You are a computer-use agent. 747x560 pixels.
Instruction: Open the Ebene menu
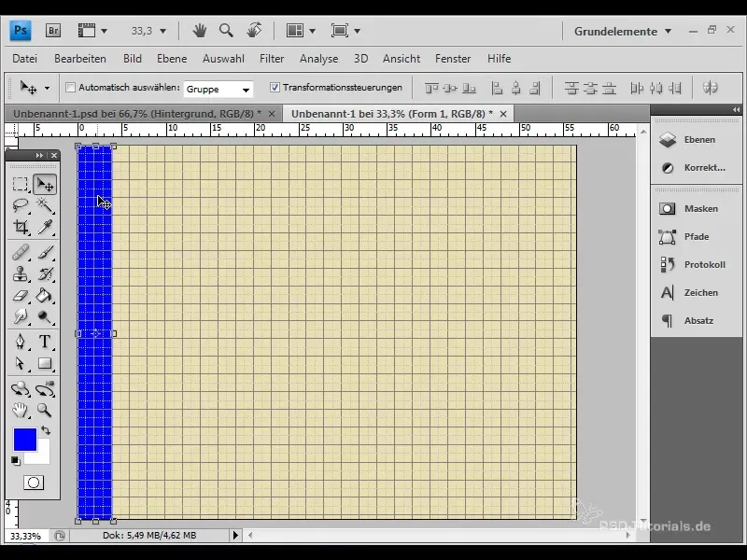(x=172, y=59)
